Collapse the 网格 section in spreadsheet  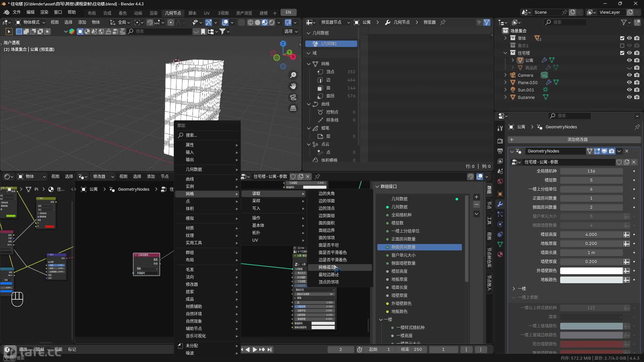click(x=309, y=64)
